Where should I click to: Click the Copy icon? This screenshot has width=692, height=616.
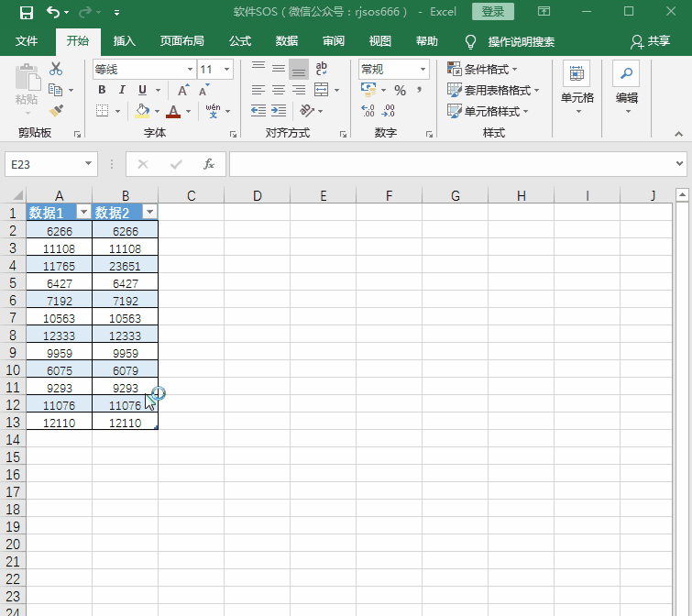(55, 90)
